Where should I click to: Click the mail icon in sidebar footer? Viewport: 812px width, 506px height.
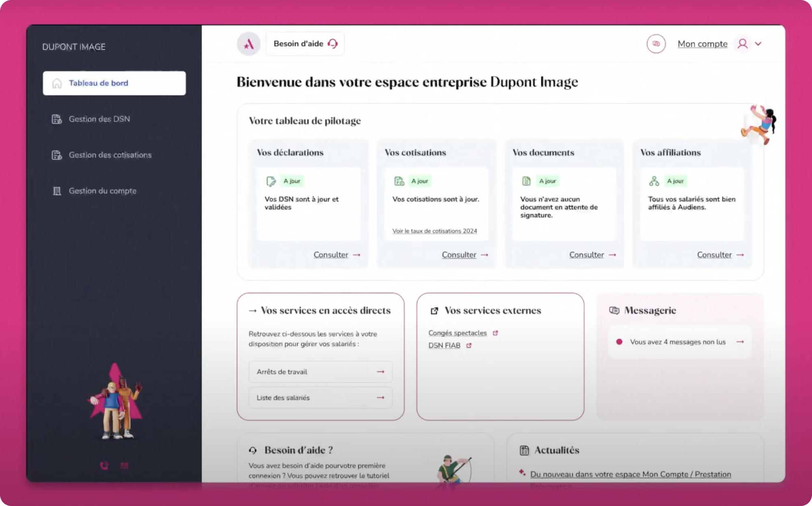pos(124,465)
